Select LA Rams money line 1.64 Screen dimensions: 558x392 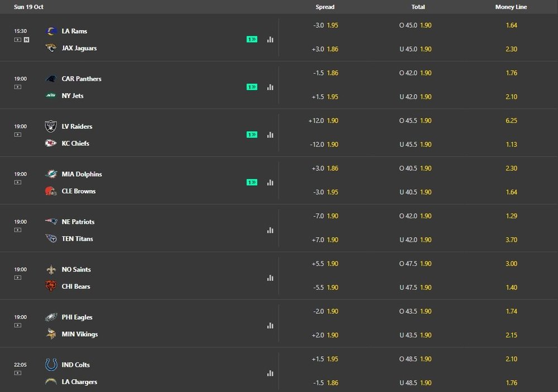(511, 25)
